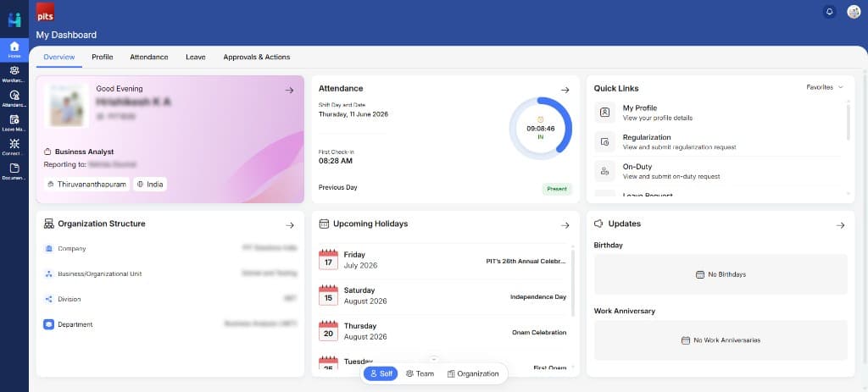Click the On-Duty quick link icon

click(x=604, y=171)
